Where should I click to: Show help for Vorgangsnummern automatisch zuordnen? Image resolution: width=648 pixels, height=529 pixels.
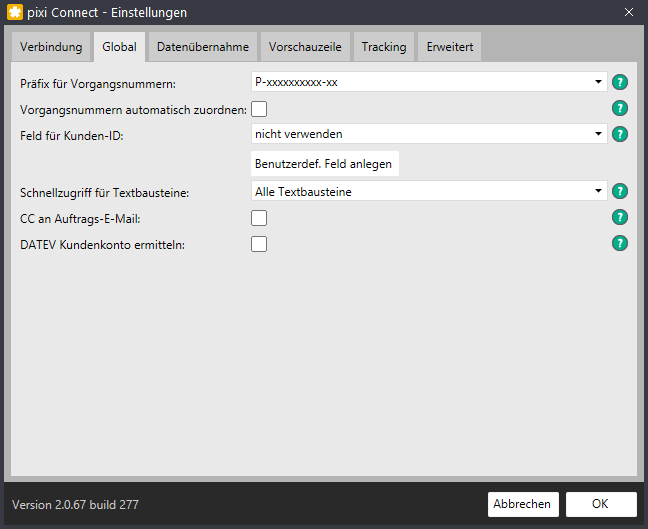619,108
